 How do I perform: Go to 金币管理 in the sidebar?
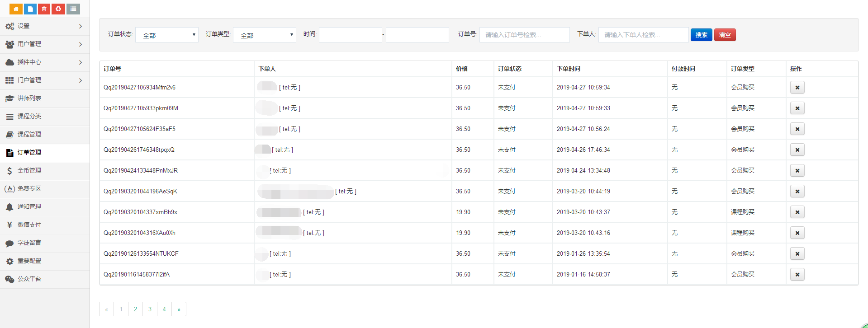[30, 171]
